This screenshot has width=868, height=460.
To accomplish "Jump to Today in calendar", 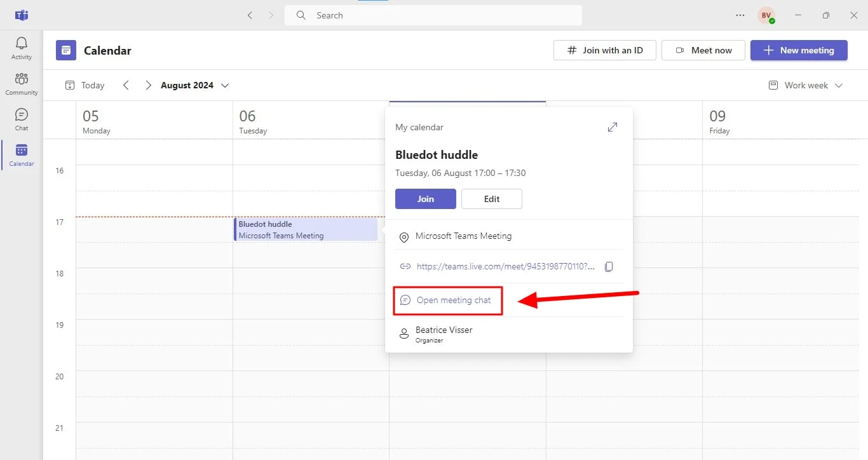I will tap(85, 85).
